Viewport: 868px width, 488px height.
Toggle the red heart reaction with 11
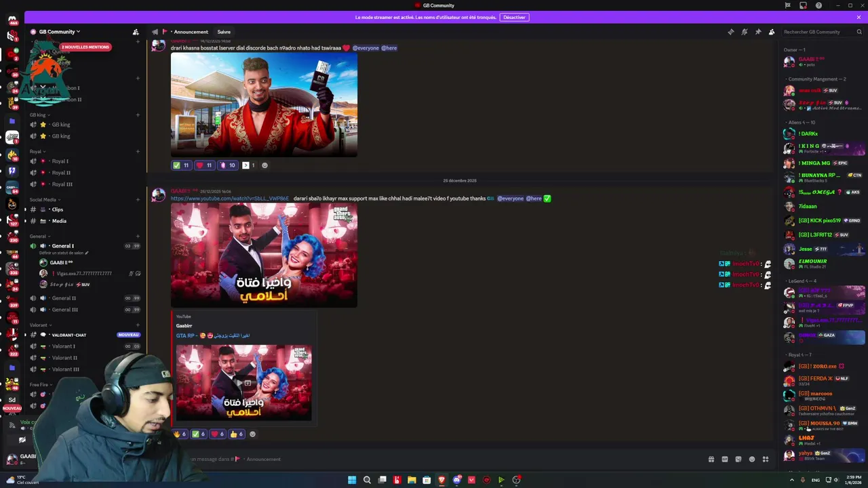204,165
